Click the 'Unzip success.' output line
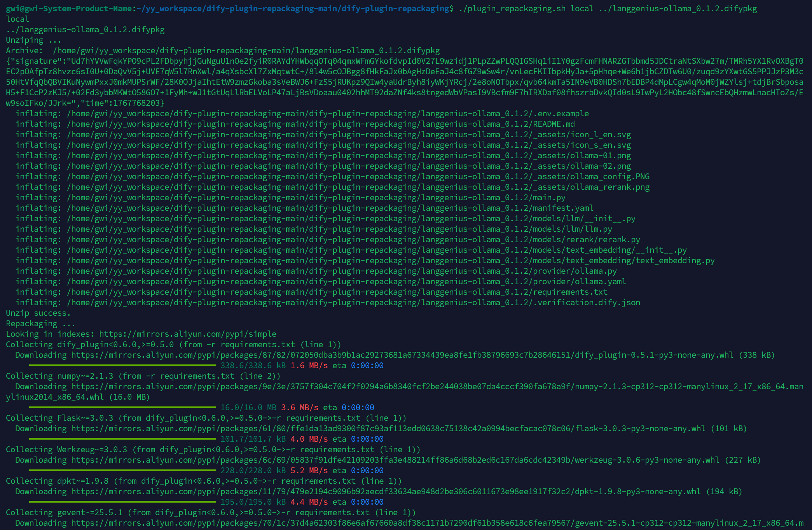Image resolution: width=812 pixels, height=530 pixels. [x=38, y=313]
